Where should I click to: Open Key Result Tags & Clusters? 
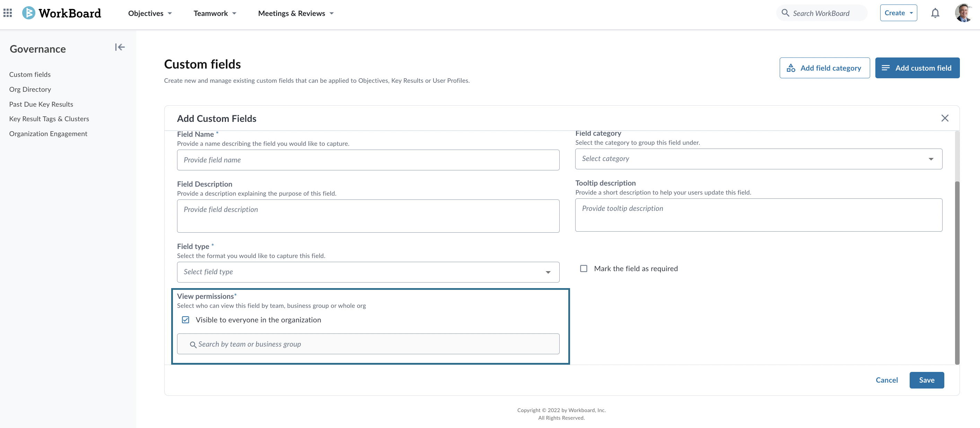tap(49, 118)
